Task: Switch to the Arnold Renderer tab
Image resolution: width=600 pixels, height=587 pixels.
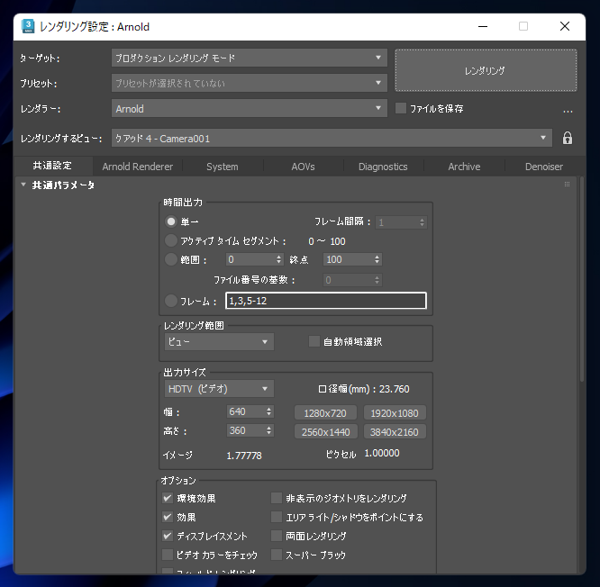Action: click(x=137, y=166)
